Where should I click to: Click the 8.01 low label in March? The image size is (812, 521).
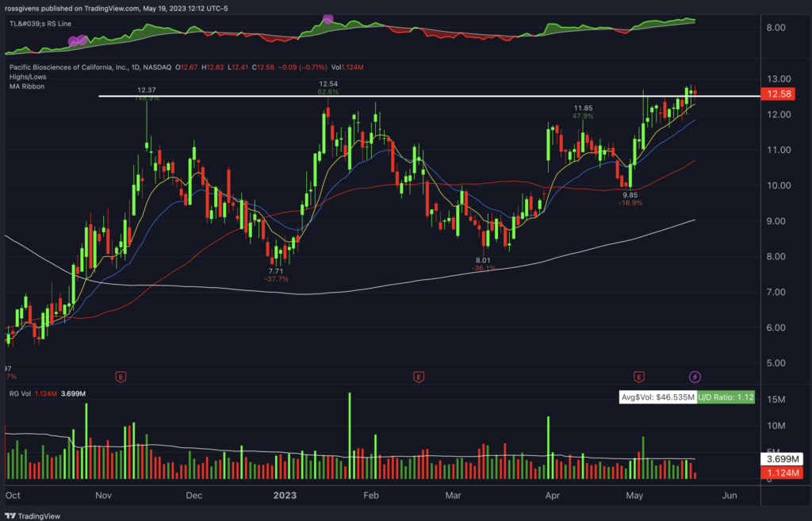pos(483,260)
